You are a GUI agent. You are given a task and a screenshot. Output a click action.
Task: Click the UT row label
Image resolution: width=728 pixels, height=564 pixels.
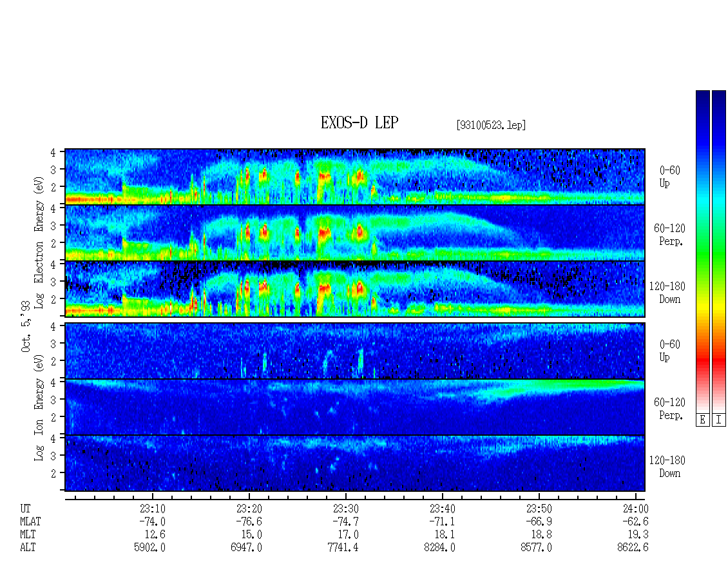pos(25,509)
